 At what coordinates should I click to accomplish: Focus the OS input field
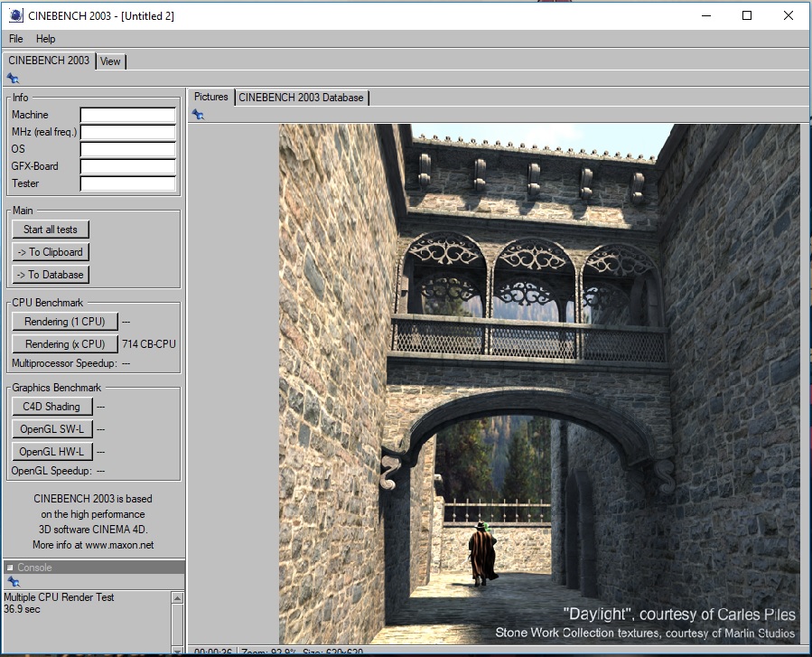[x=128, y=149]
